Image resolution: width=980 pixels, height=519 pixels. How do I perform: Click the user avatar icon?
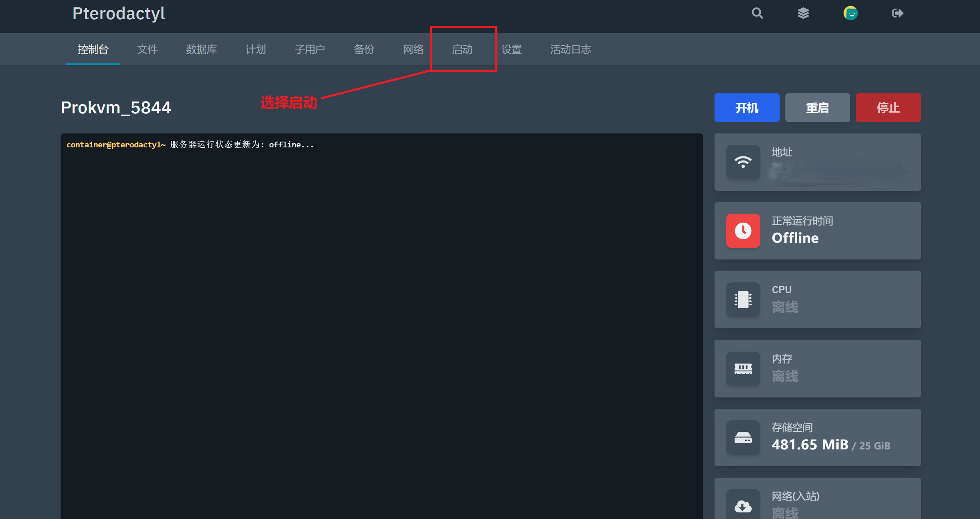click(x=851, y=14)
